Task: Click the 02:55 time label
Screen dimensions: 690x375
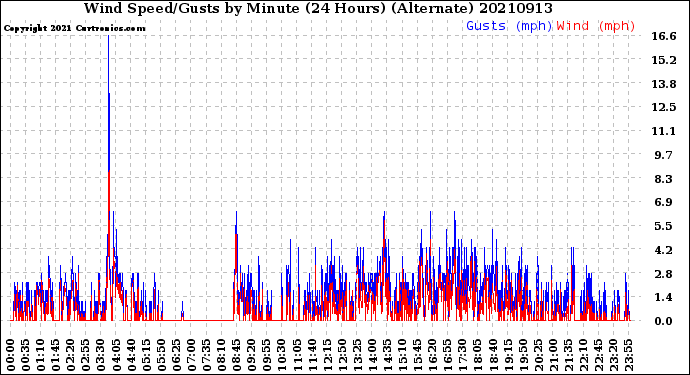Action: 86,355
